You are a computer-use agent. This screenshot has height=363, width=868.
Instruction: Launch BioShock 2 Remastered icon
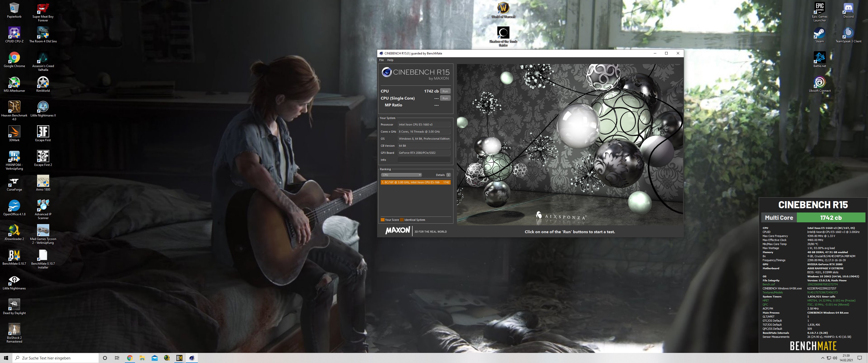pyautogui.click(x=14, y=333)
